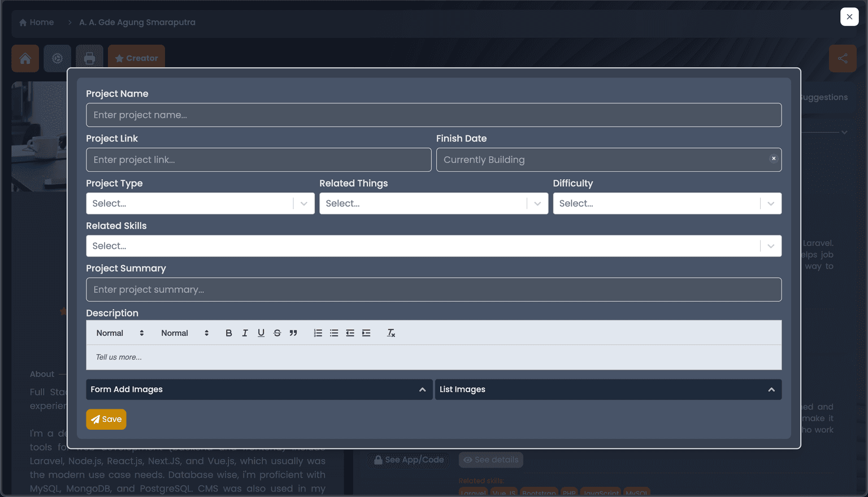The height and width of the screenshot is (497, 868).
Task: Toggle bold formatting in the Description editor
Action: pos(228,332)
